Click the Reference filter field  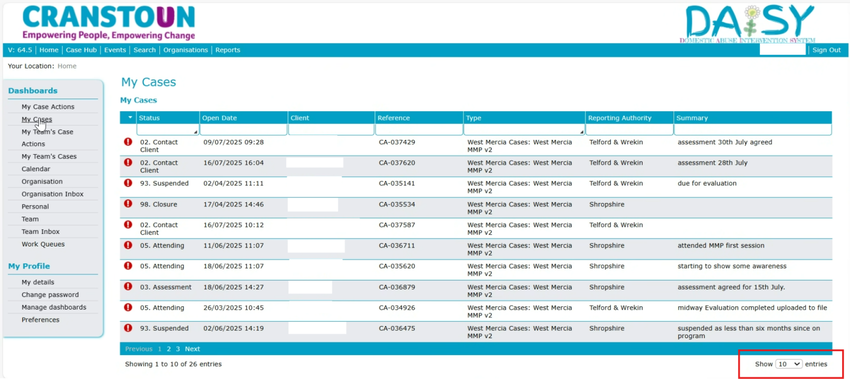[x=419, y=130]
